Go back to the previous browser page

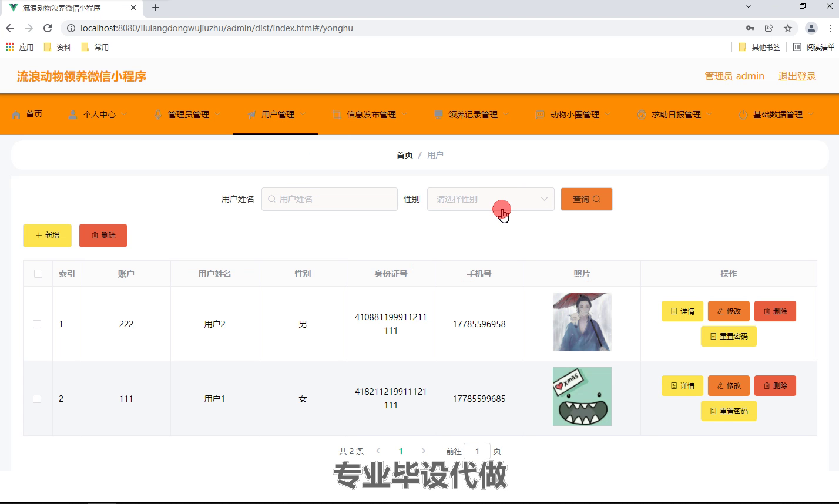10,28
